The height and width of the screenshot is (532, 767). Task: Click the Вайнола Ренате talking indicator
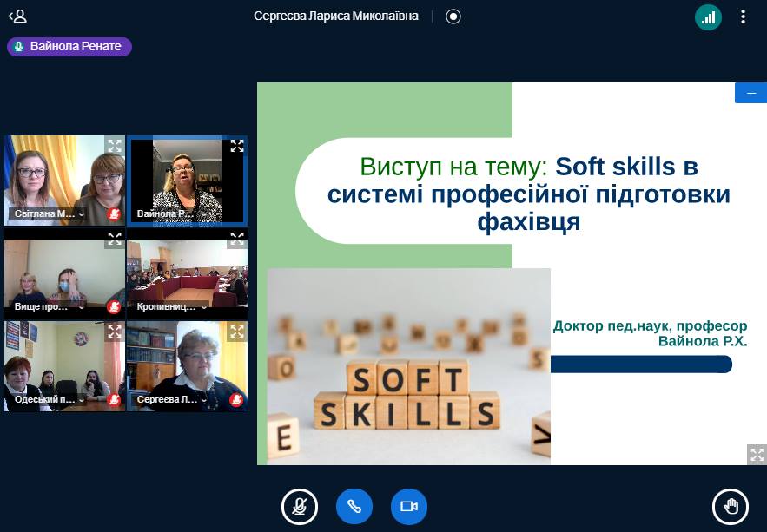pyautogui.click(x=69, y=46)
